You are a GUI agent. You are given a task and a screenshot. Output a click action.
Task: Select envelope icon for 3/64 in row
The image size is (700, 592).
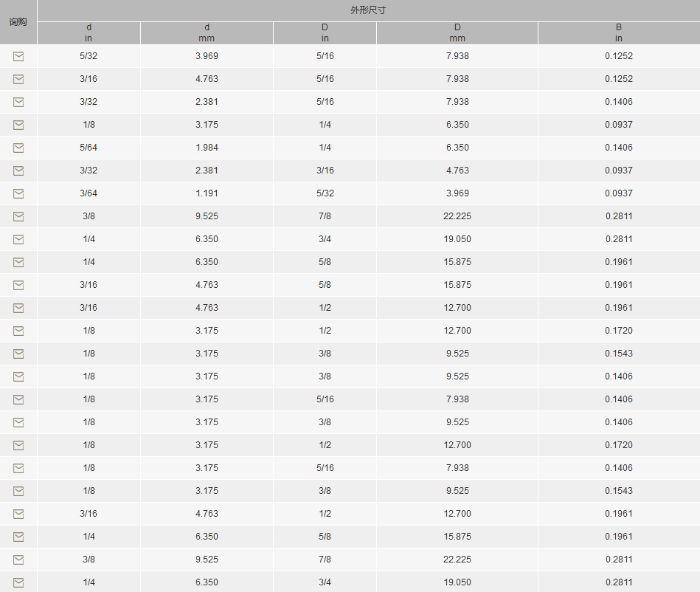click(x=18, y=194)
